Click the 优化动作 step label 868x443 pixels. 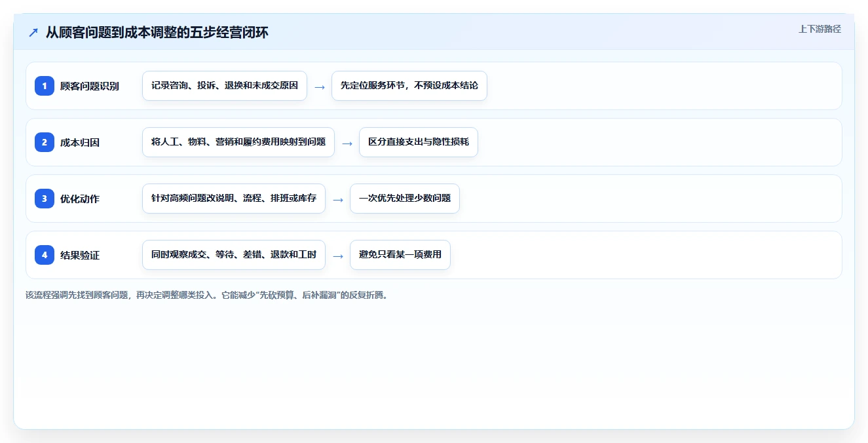pos(80,199)
